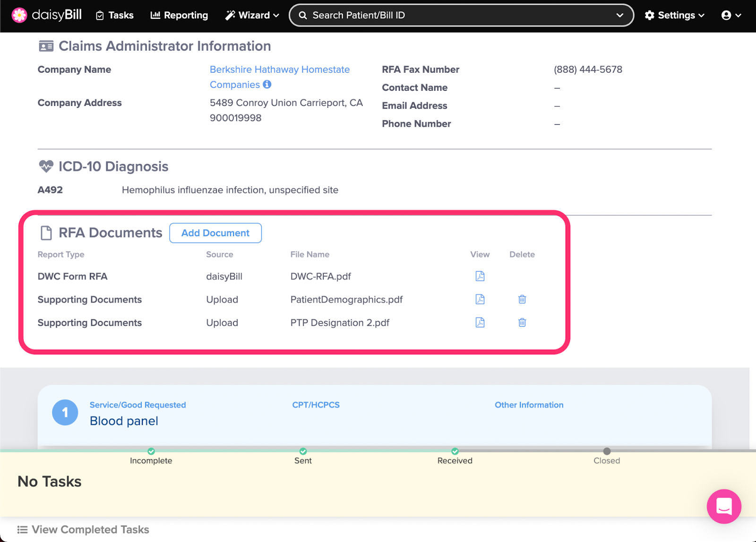Expand the Wizard dropdown menu
756x542 pixels.
coord(252,15)
